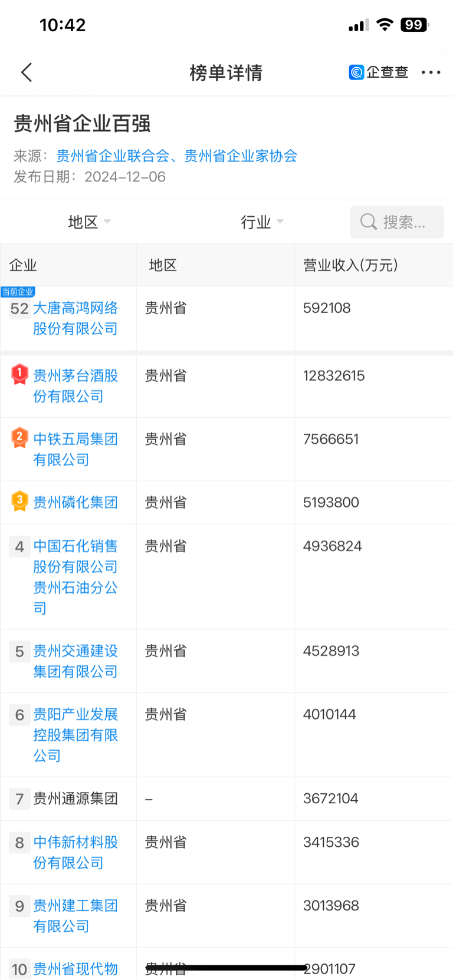Open 贵阳产业发展控股集团有限公司 company page

tap(75, 735)
